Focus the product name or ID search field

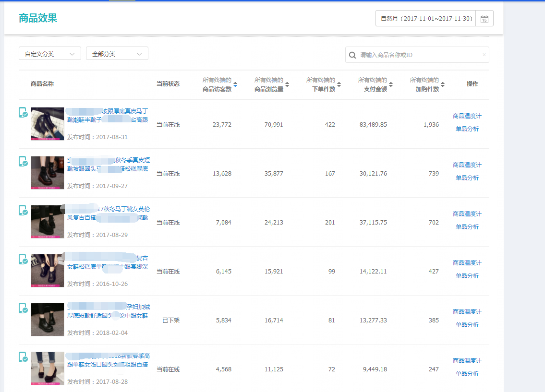coord(418,55)
